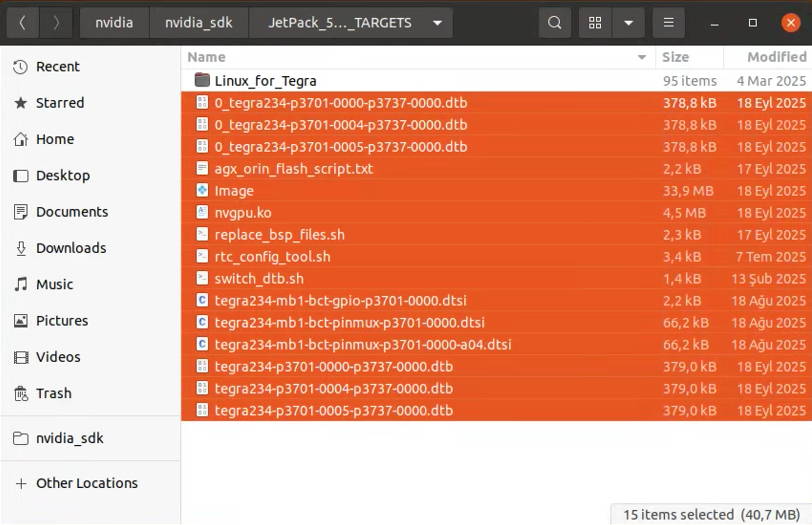This screenshot has height=525, width=812.
Task: Open view options dropdown arrow
Action: pos(628,23)
